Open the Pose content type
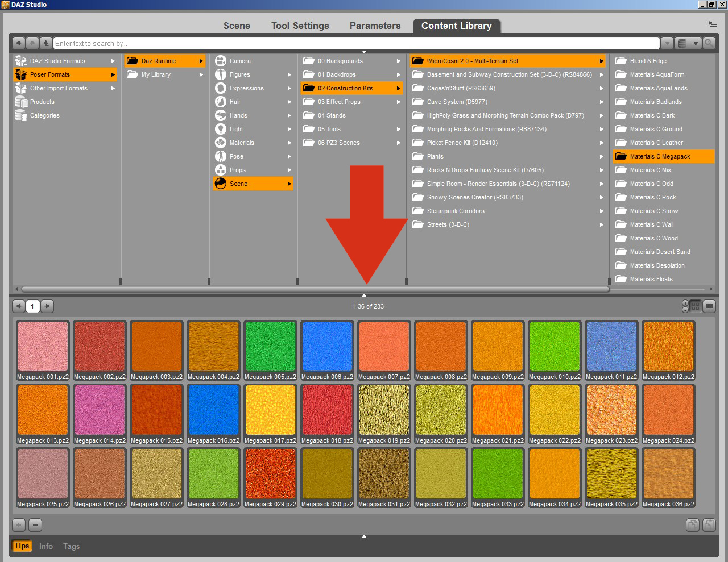The image size is (728, 562). (253, 156)
